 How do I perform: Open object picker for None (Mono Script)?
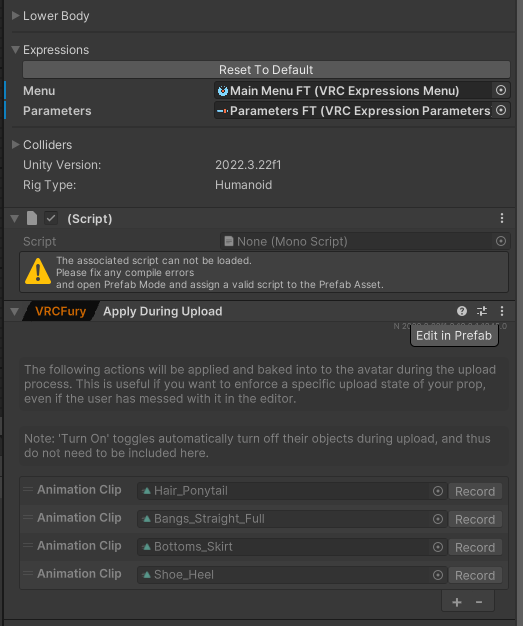(501, 241)
